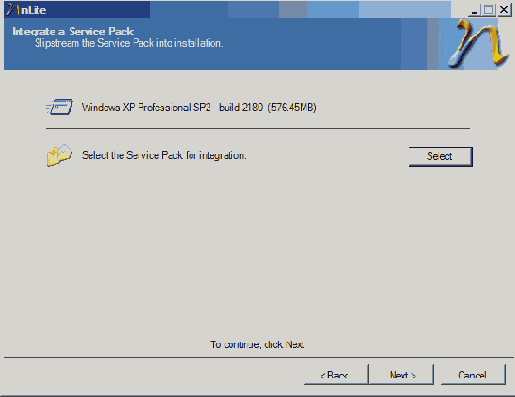Continue with the Next button
The width and height of the screenshot is (515, 397).
[x=402, y=374]
